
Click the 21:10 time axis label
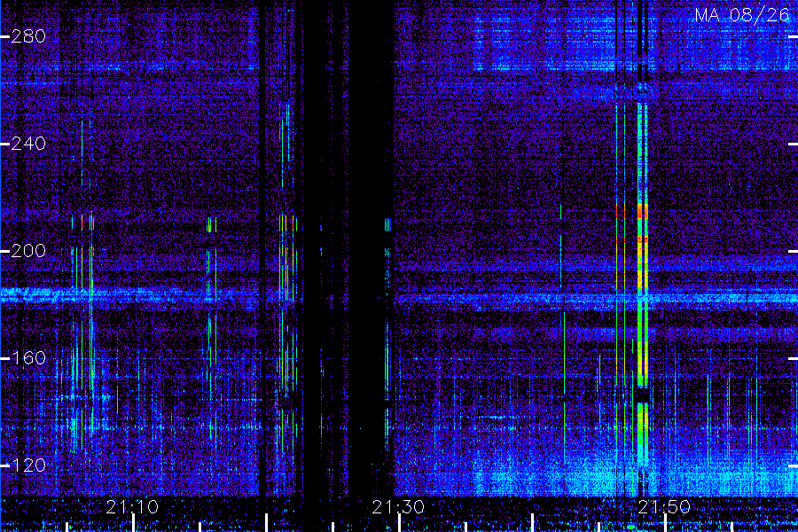132,507
